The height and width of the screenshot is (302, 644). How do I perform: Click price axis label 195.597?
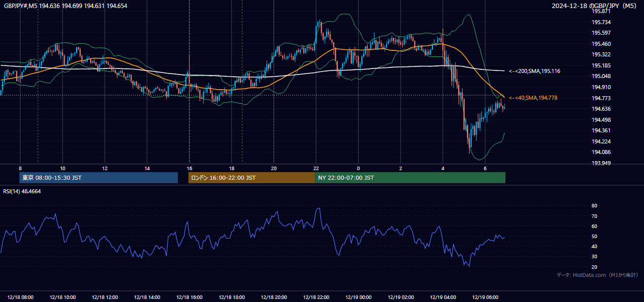coord(601,33)
